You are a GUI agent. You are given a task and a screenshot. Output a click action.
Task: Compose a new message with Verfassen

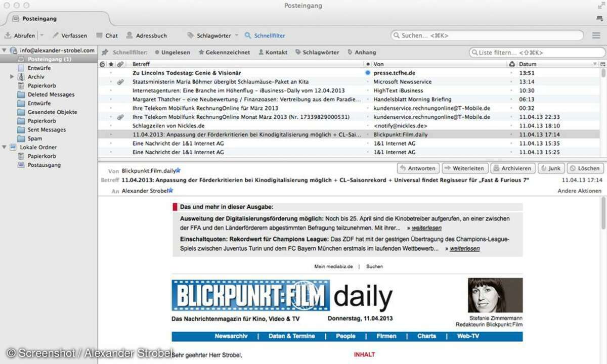coord(70,35)
